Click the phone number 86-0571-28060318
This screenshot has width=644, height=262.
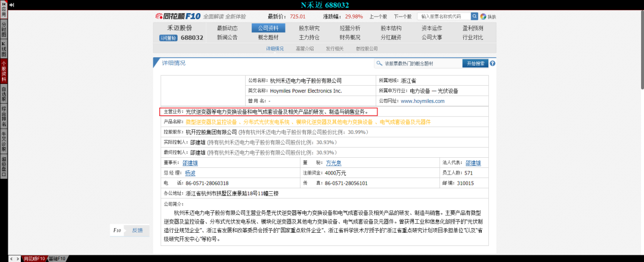(207, 183)
